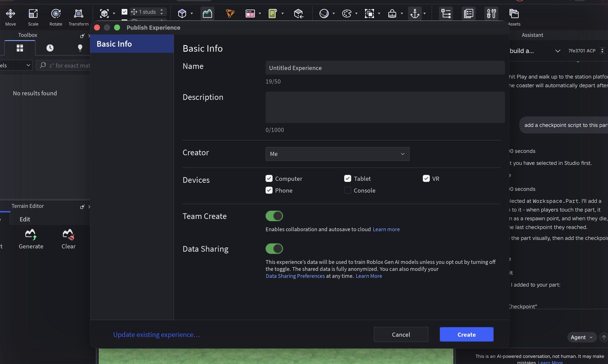The height and width of the screenshot is (364, 608).
Task: Select the Toolbox panel tab
Action: point(28,35)
